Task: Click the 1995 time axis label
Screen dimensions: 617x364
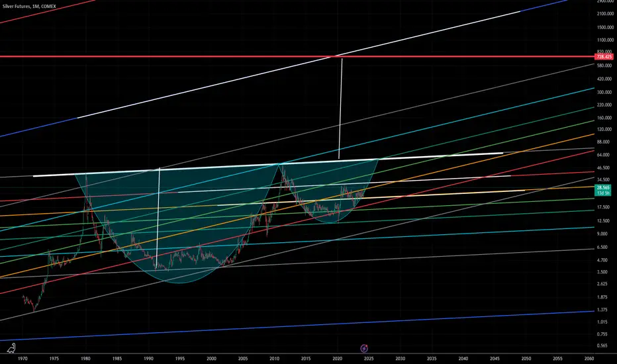Action: coord(180,359)
